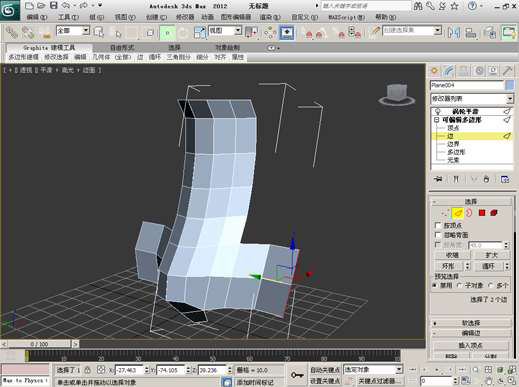519x387 pixels.
Task: Open the Utilities panel hammer icon
Action: tap(508, 70)
